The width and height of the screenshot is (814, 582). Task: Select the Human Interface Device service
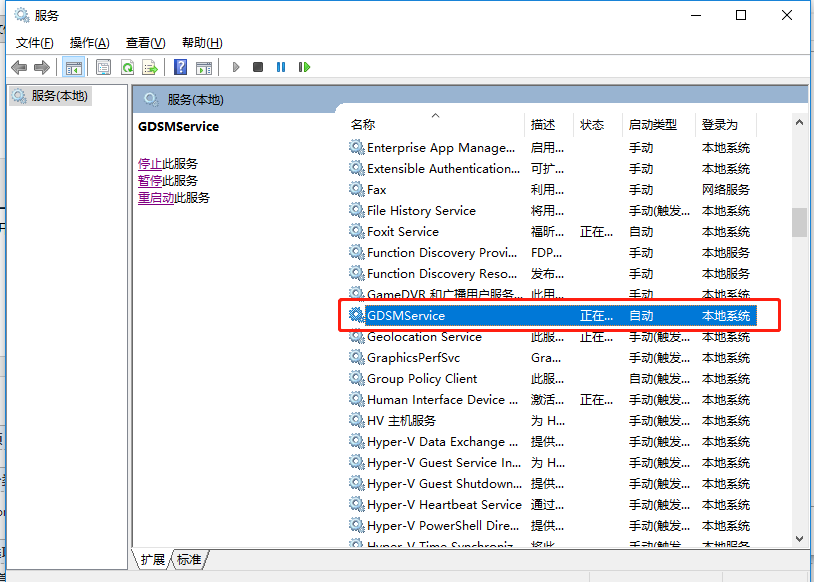[552, 399]
